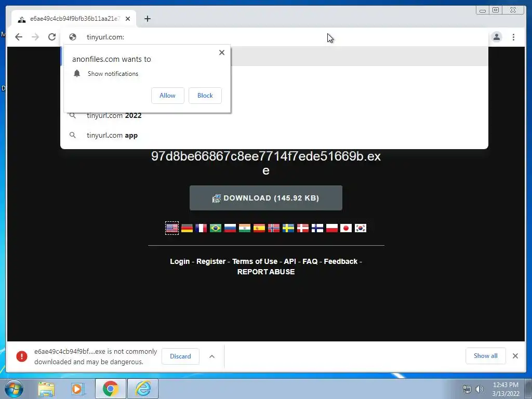Open Windows Media Player from taskbar
The width and height of the screenshot is (532, 399).
pyautogui.click(x=78, y=389)
